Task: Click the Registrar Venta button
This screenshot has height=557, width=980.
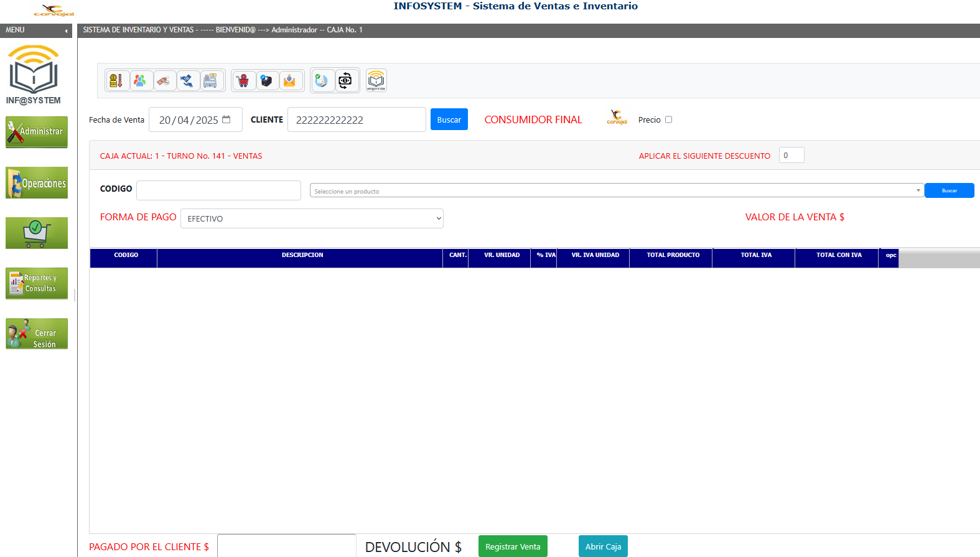Action: point(513,546)
